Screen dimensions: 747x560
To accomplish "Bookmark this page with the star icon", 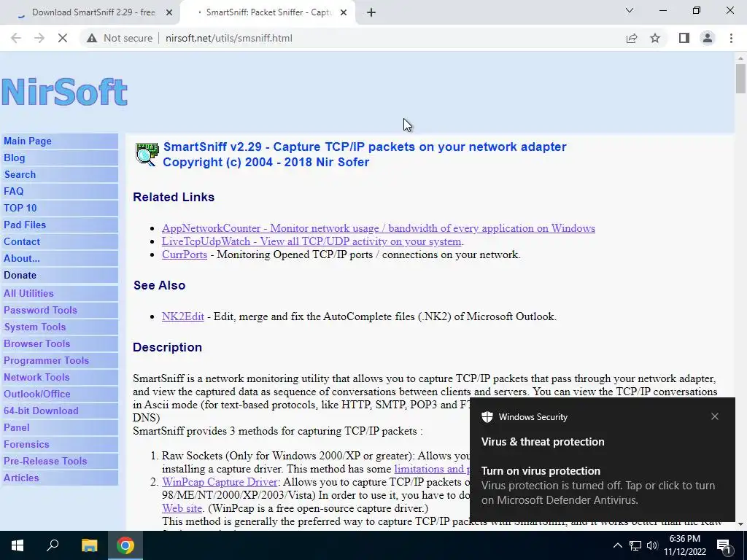I will 655,38.
